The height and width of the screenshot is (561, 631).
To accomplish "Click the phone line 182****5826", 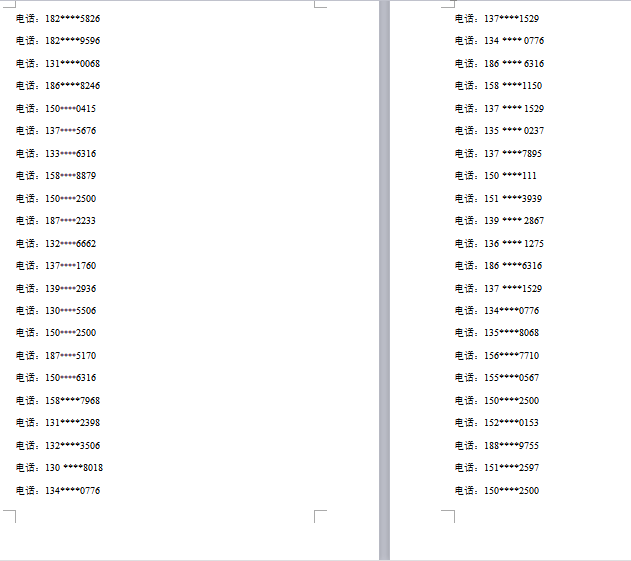I will coord(58,19).
